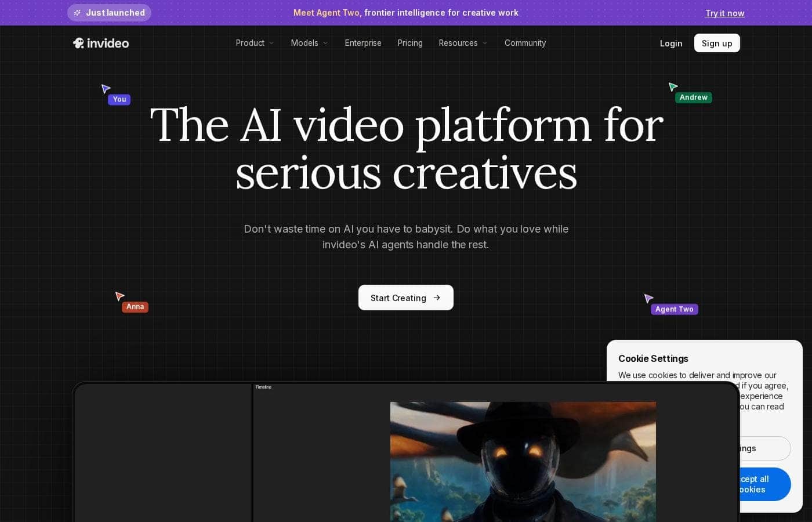The width and height of the screenshot is (812, 522).
Task: Follow the Try it now link
Action: (x=724, y=13)
